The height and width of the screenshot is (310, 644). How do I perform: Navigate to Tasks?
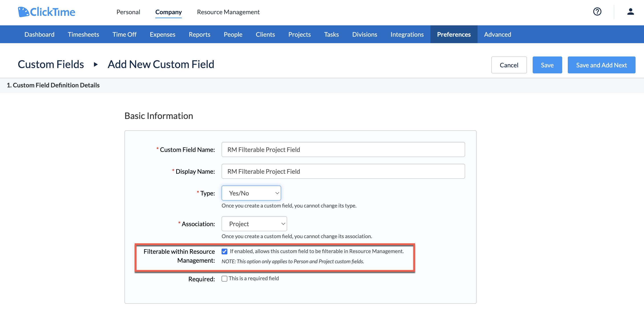(x=331, y=34)
